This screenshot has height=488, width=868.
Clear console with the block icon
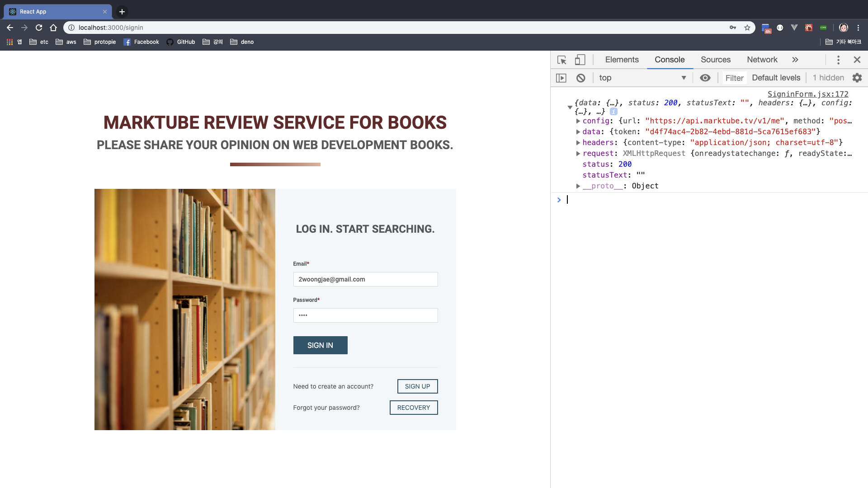point(581,78)
